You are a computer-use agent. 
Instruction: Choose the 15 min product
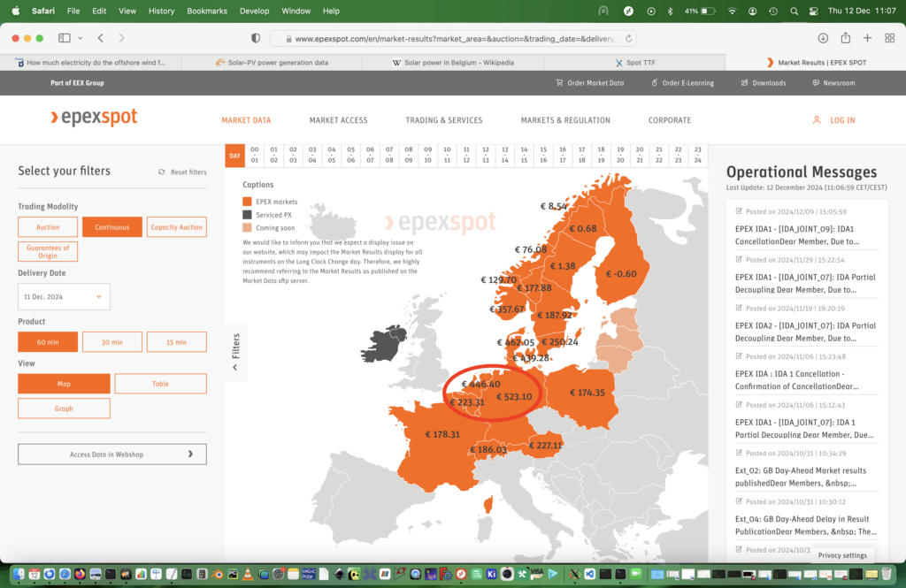[176, 342]
